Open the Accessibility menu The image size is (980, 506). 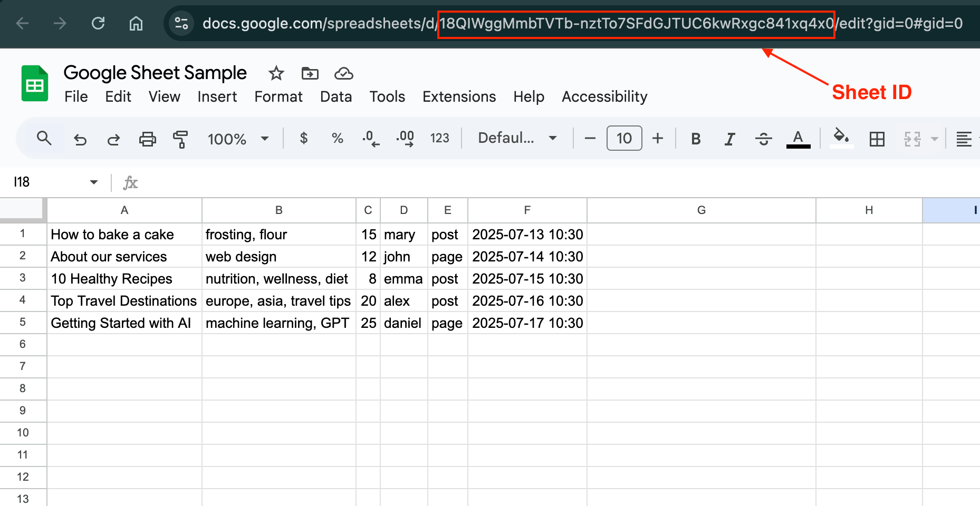click(604, 96)
